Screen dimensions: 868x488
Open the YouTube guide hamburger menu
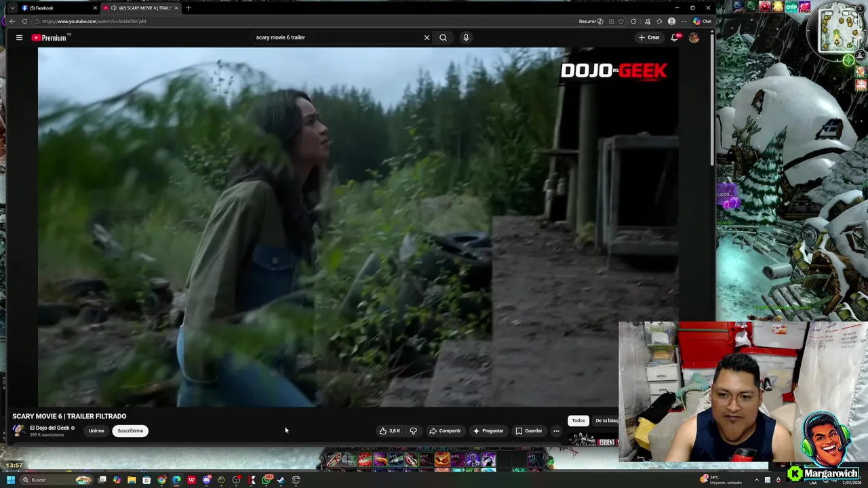(19, 38)
